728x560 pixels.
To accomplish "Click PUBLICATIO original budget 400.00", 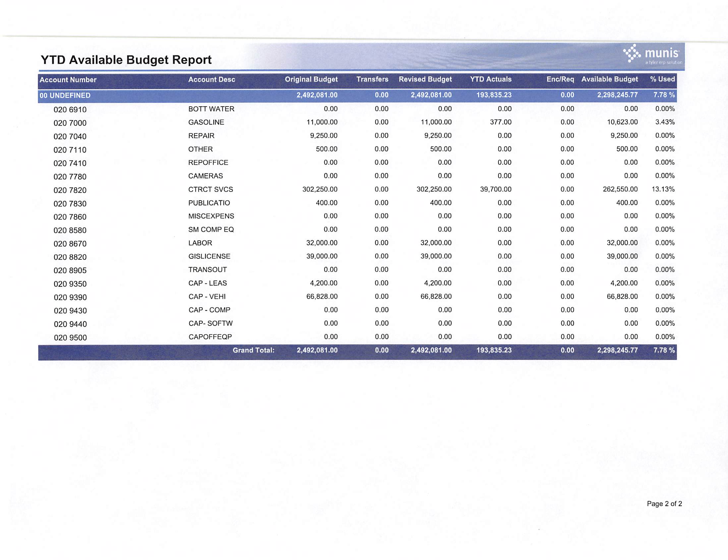I will click(x=327, y=202).
